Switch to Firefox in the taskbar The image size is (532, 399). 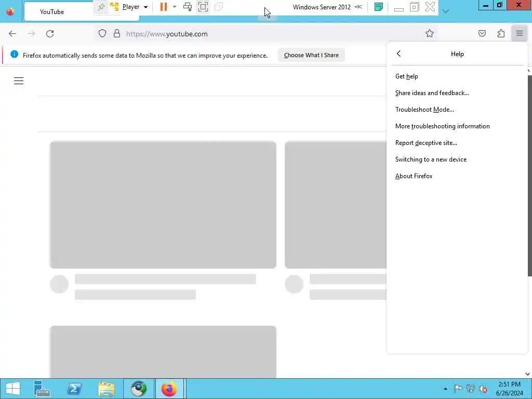169,389
